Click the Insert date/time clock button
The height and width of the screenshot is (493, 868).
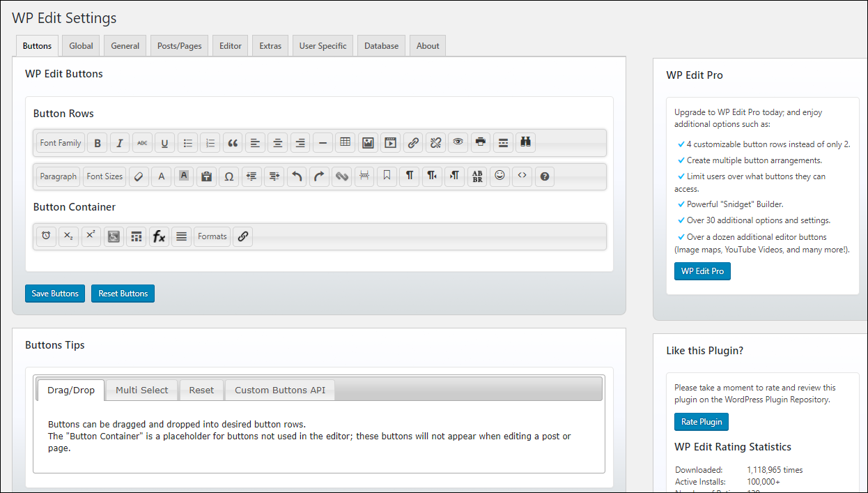pos(46,236)
